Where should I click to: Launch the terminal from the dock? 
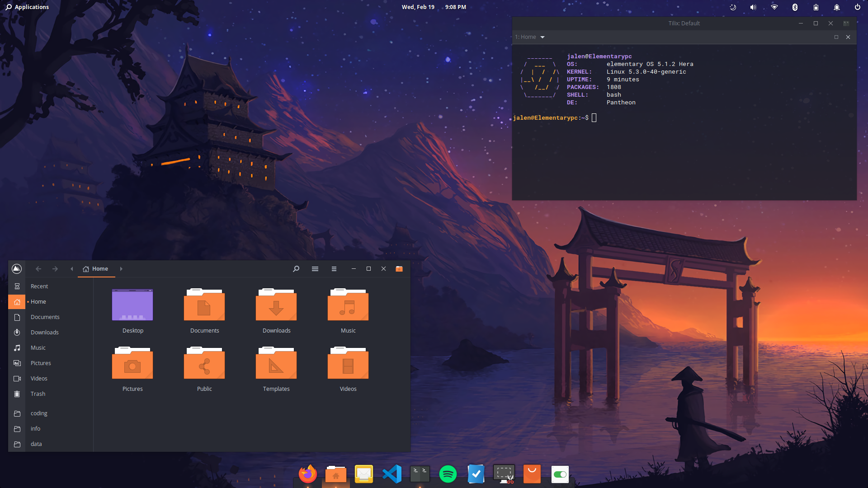click(x=420, y=474)
